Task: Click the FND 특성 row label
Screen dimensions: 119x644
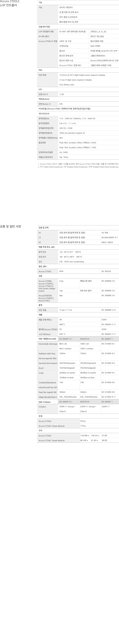Action: pos(42,75)
